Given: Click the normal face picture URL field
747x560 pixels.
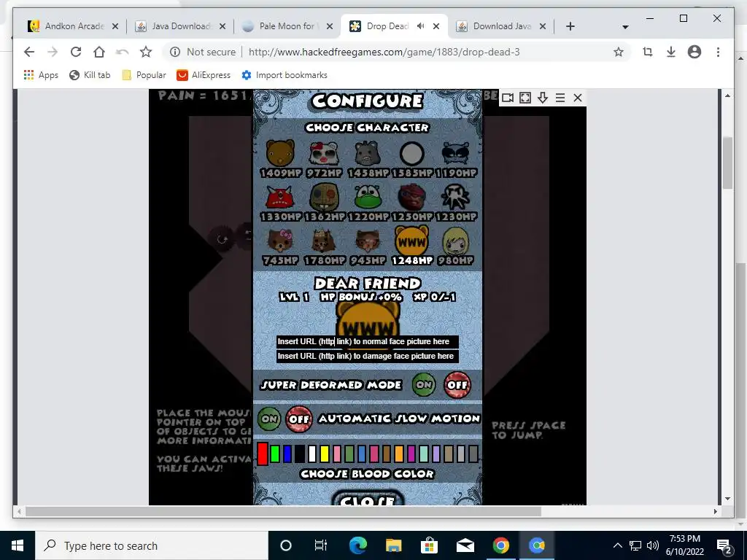Looking at the screenshot, I should (x=368, y=341).
